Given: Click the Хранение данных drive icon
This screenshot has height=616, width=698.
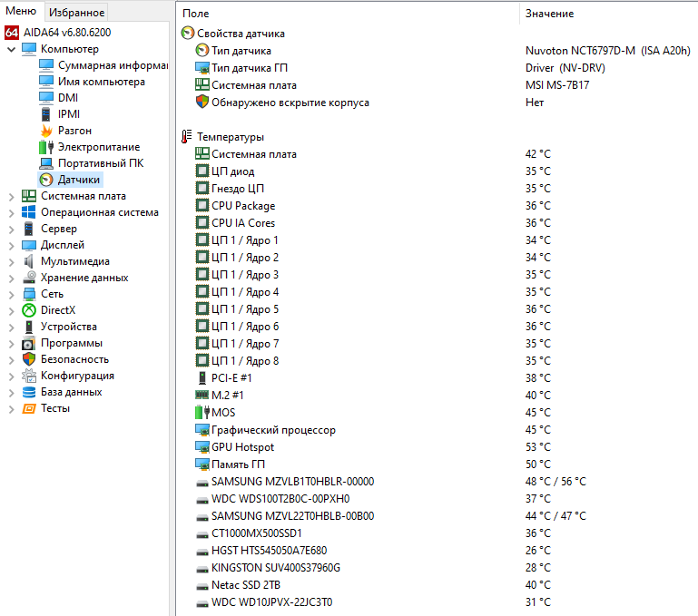Looking at the screenshot, I should (29, 278).
